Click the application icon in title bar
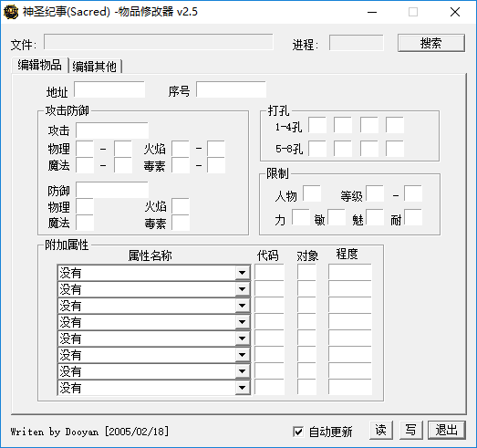This screenshot has width=477, height=448. tap(11, 12)
